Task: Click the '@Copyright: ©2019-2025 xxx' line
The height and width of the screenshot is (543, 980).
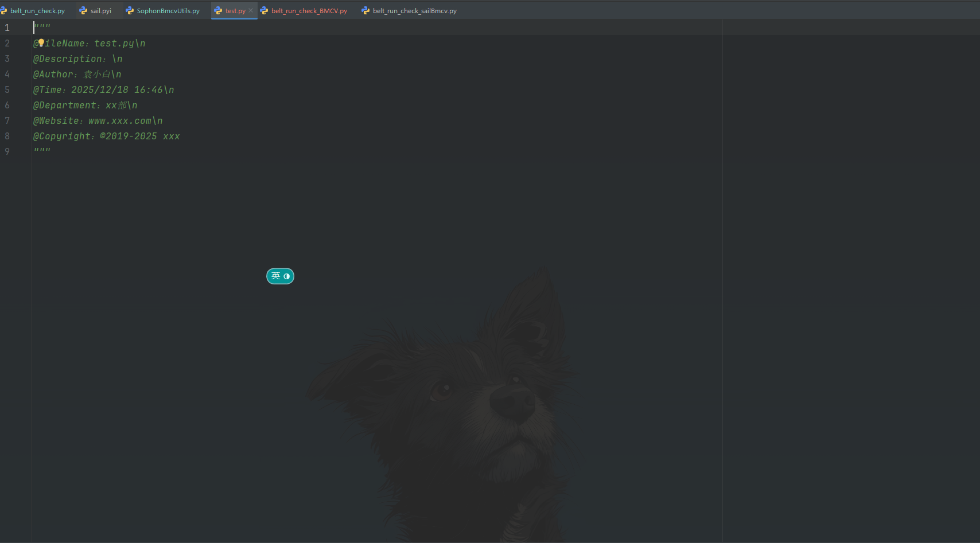Action: click(107, 136)
